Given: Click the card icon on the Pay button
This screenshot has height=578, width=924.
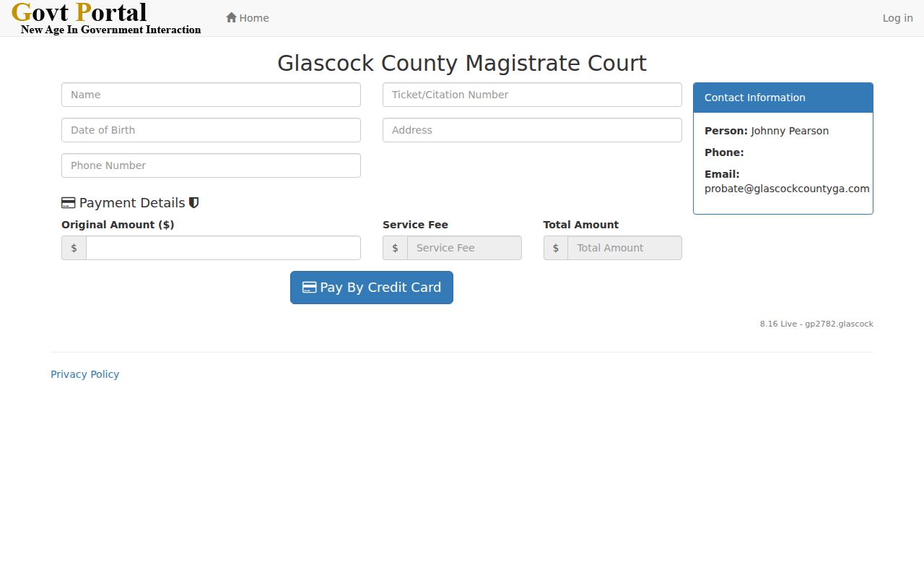Looking at the screenshot, I should [x=309, y=288].
